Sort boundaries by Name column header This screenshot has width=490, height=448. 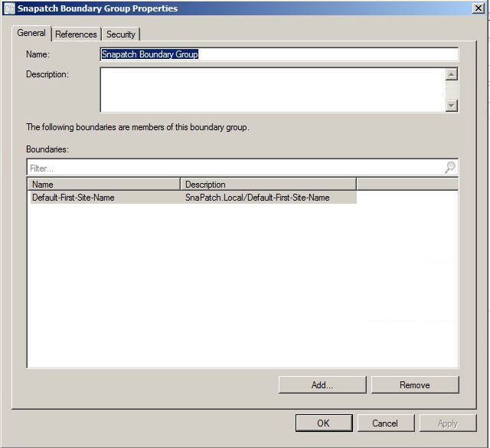[104, 184]
